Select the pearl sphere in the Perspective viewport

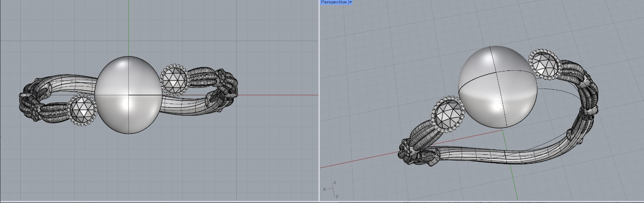497,87
